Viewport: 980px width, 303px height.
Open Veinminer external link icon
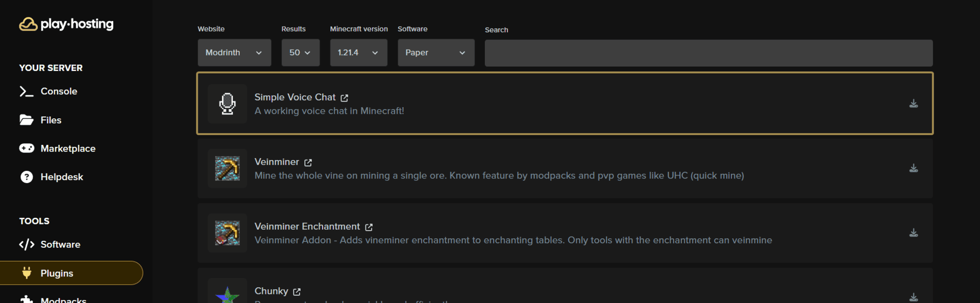click(308, 163)
